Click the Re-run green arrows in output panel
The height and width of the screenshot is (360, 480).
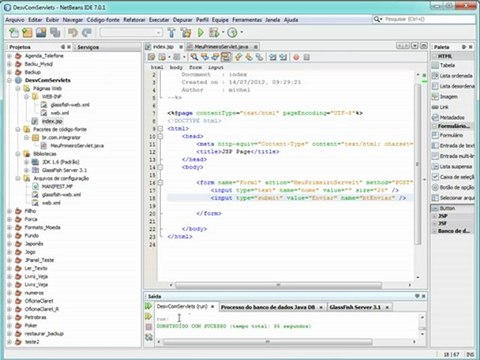pos(149,306)
